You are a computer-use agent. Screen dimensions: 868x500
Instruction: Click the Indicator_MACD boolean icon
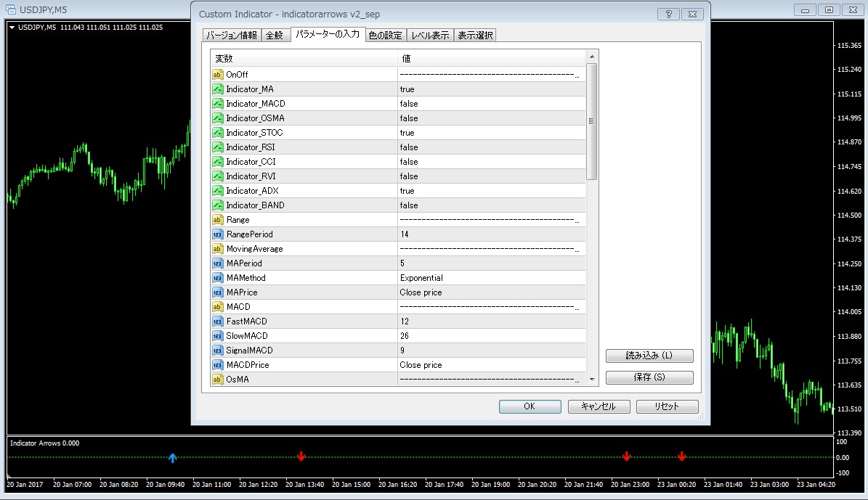[218, 104]
